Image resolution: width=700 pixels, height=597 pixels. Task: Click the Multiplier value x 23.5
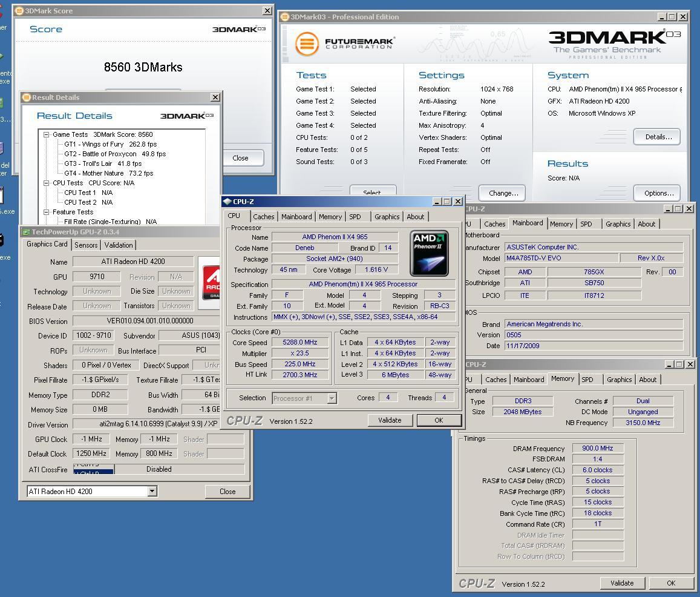300,353
